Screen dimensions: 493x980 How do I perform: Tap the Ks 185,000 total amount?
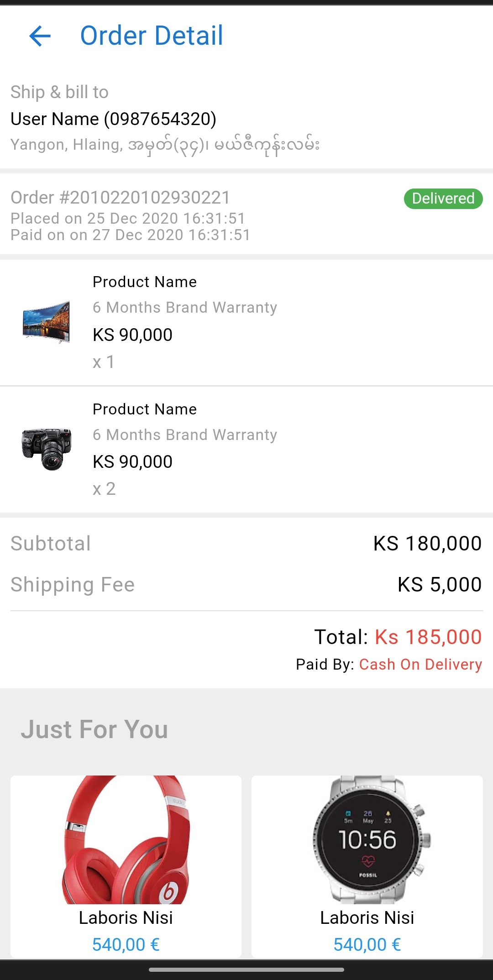click(x=428, y=637)
